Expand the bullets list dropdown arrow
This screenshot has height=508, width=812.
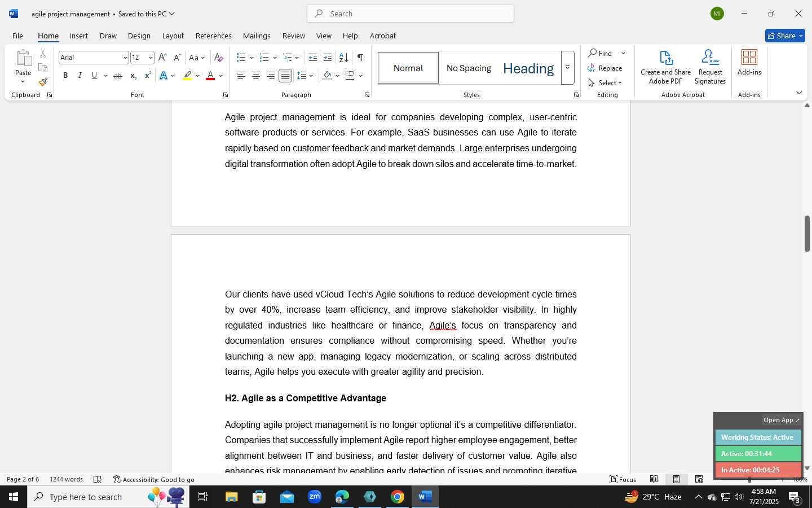(x=251, y=58)
